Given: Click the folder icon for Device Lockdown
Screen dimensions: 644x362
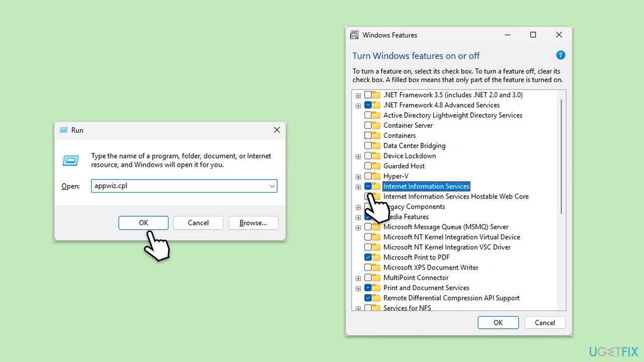Looking at the screenshot, I should click(x=376, y=156).
